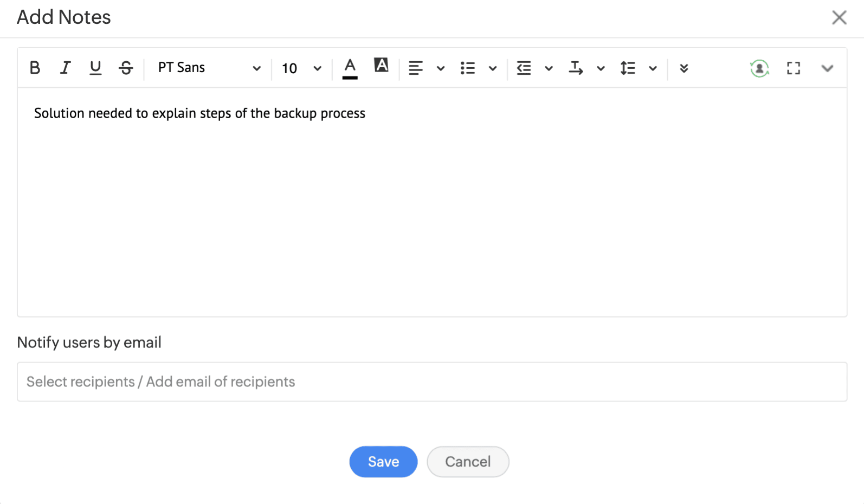Click the recipients email input field
The width and height of the screenshot is (864, 504).
tap(432, 382)
